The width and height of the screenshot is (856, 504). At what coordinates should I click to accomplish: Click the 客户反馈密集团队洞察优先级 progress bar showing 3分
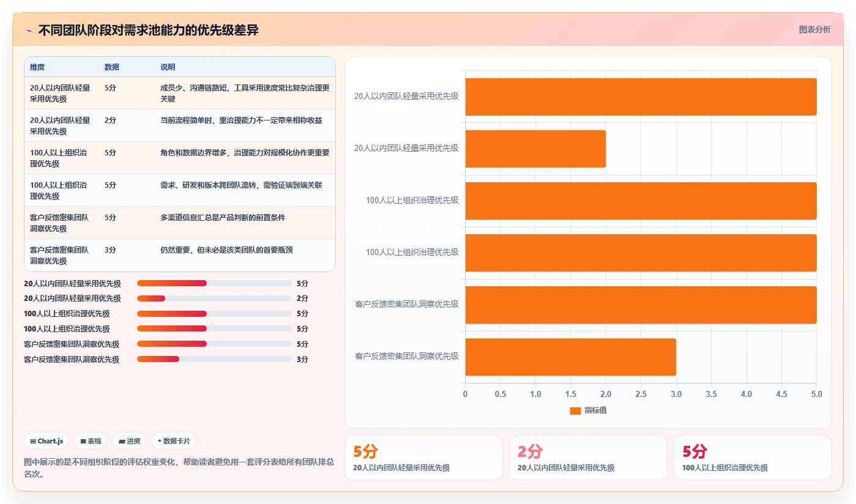click(214, 359)
